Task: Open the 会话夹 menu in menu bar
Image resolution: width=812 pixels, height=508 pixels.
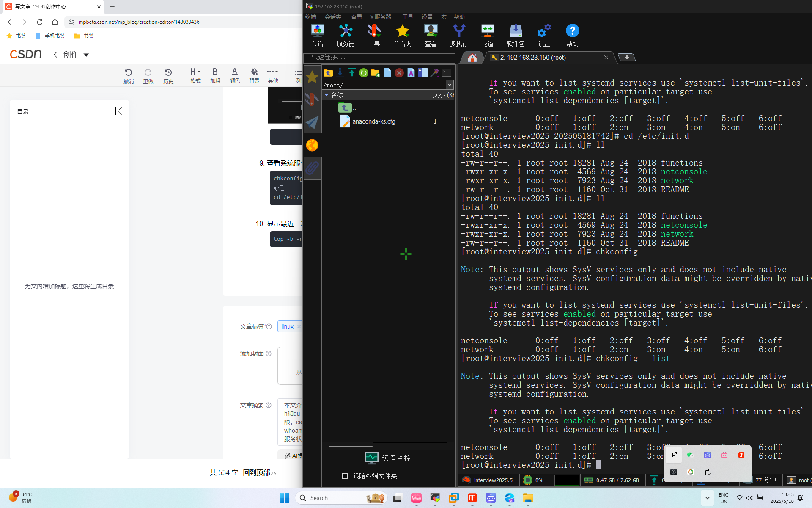Action: 333,17
